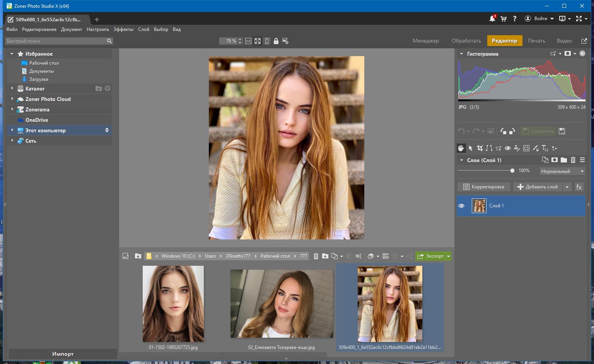Screen dimensions: 594x364
Task: Select the polygon selection tool
Action: (x=498, y=148)
